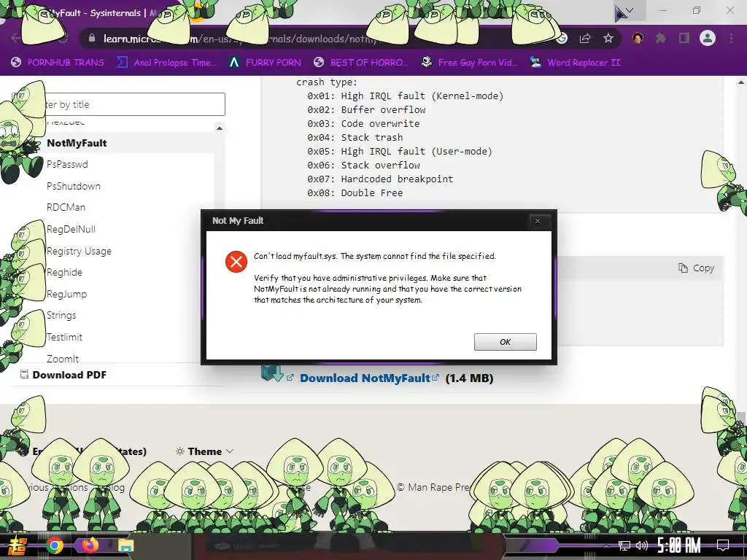Open File Explorer from the taskbar
Image resolution: width=747 pixels, height=560 pixels.
pyautogui.click(x=125, y=546)
